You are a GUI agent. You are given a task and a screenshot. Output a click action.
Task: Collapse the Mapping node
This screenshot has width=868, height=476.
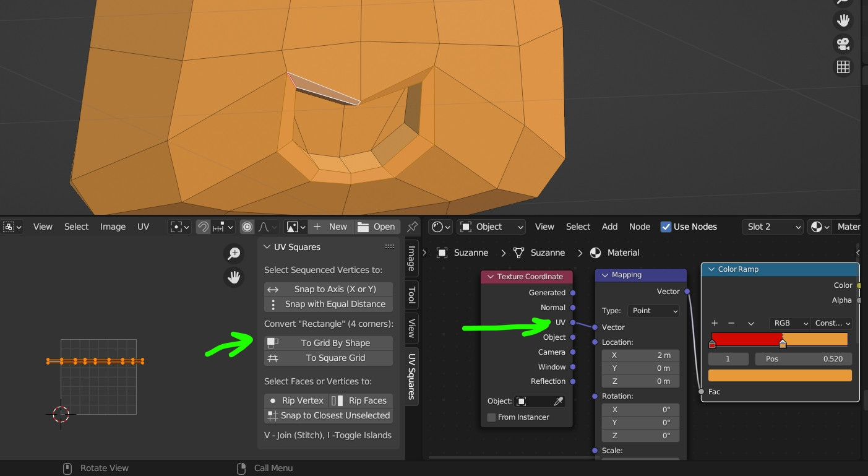pyautogui.click(x=605, y=275)
